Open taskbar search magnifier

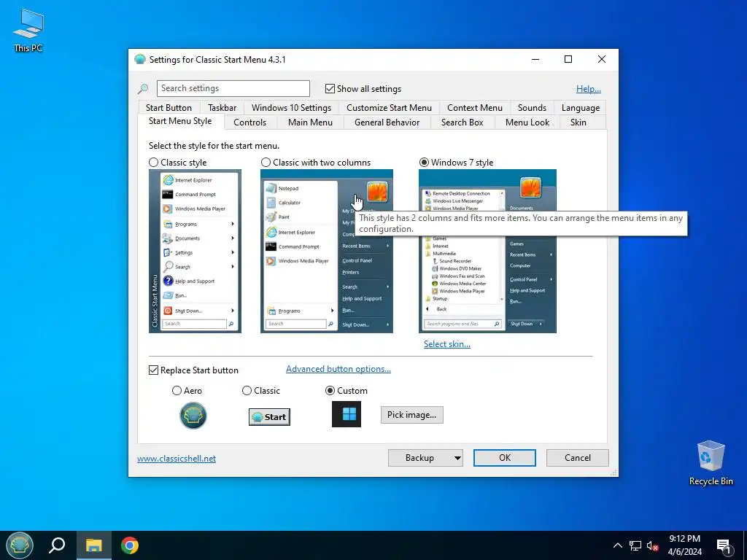pyautogui.click(x=57, y=545)
